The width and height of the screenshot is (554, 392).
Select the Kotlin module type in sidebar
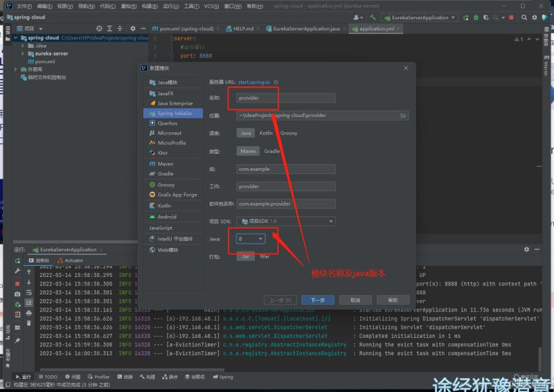[164, 206]
